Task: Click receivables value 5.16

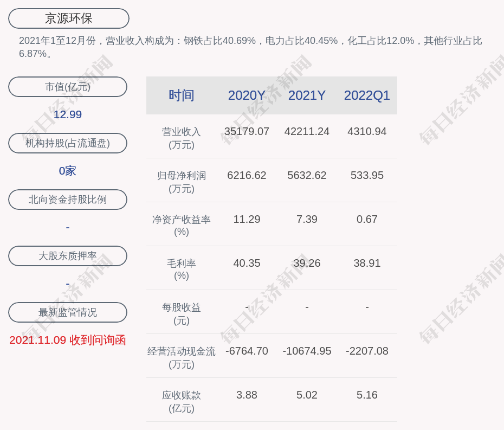Action: (x=367, y=395)
